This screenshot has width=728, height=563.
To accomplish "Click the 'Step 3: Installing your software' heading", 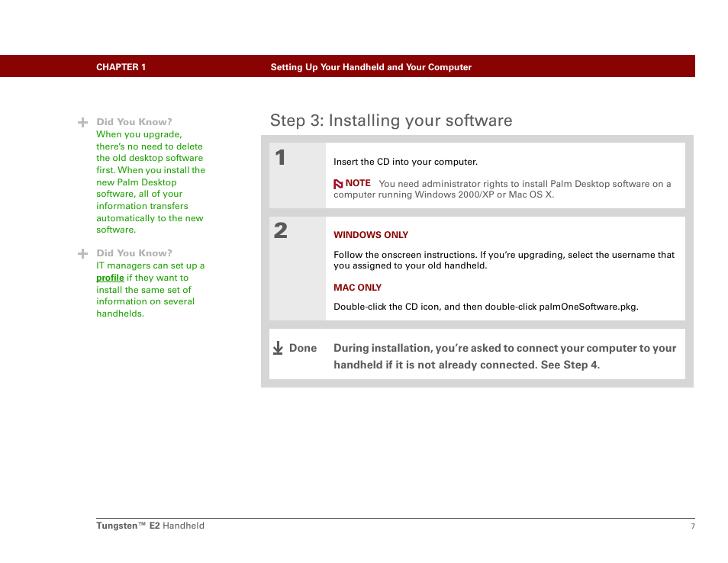I will point(391,121).
